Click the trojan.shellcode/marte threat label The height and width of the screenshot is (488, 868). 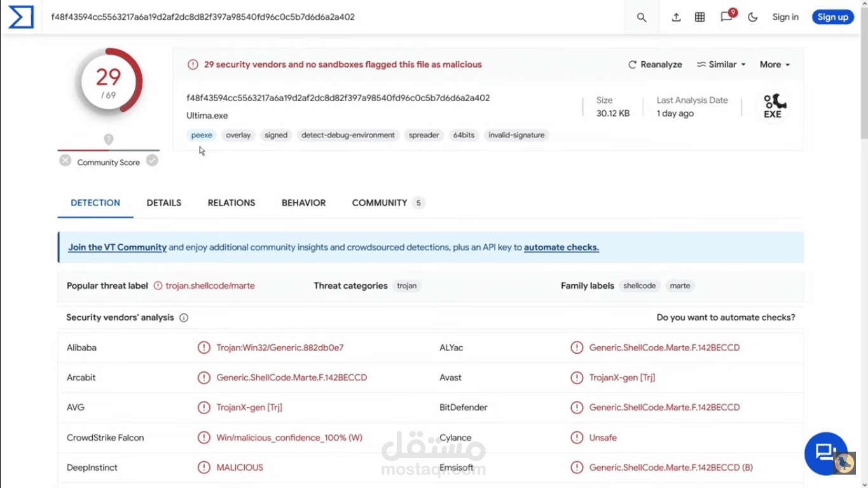click(210, 286)
